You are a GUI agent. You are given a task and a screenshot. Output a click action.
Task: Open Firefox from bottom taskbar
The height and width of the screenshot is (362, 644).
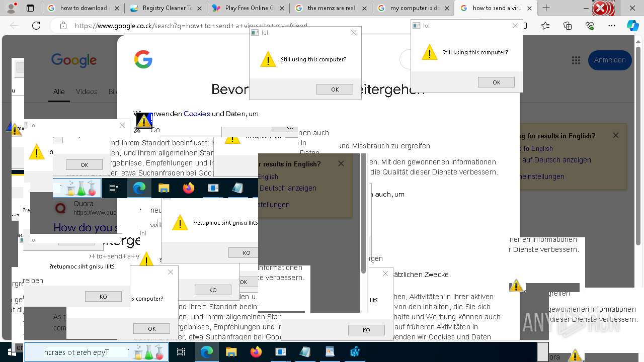tap(256, 352)
